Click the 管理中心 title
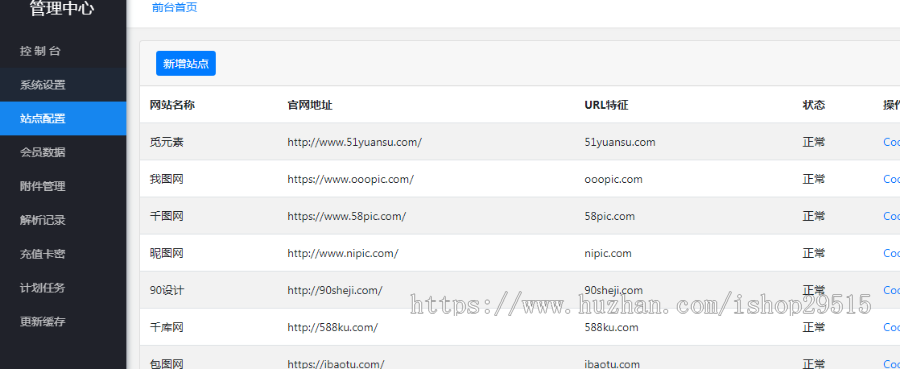Viewport: 900px width, 369px height. [61, 9]
